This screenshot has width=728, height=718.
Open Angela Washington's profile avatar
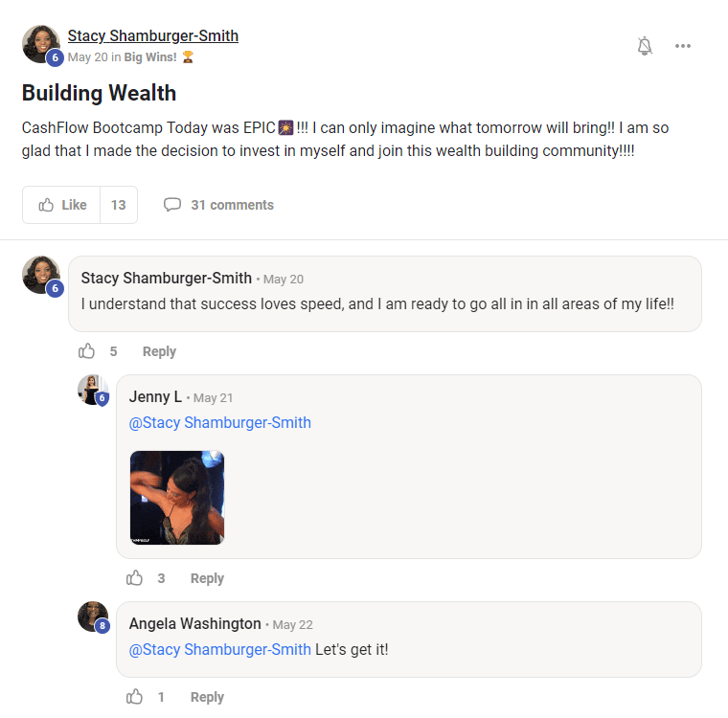(x=92, y=616)
